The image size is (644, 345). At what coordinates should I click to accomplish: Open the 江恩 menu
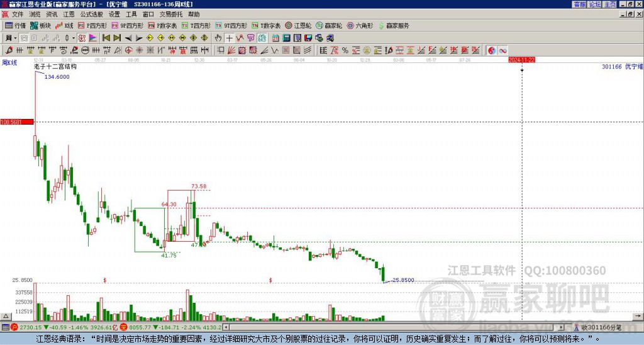[x=69, y=14]
